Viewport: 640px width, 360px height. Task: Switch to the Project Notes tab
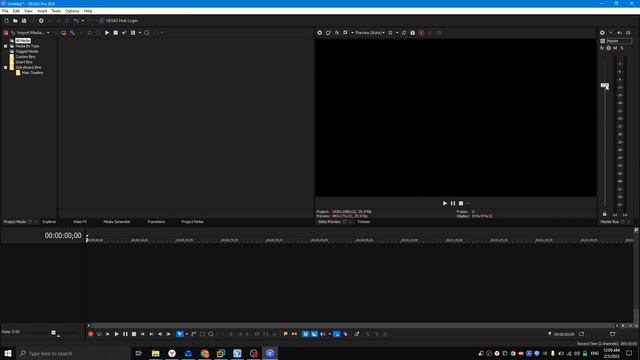click(x=192, y=222)
